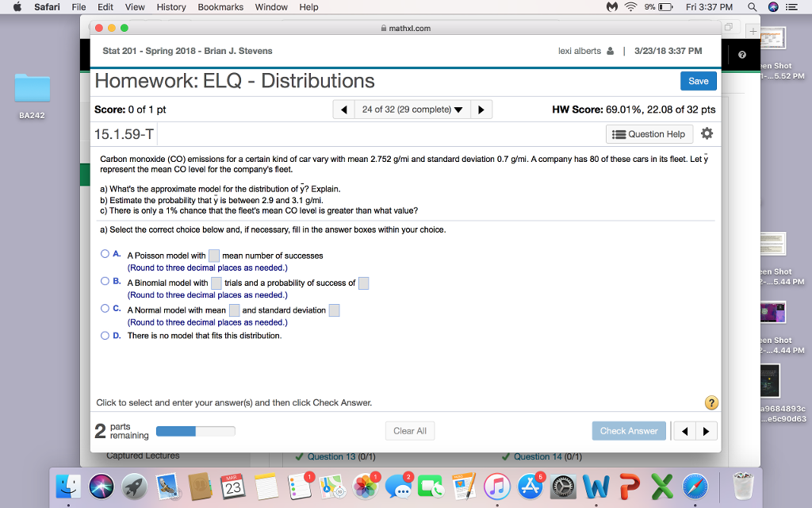
Task: Click the person icon beside lexi alberts
Action: tap(612, 50)
